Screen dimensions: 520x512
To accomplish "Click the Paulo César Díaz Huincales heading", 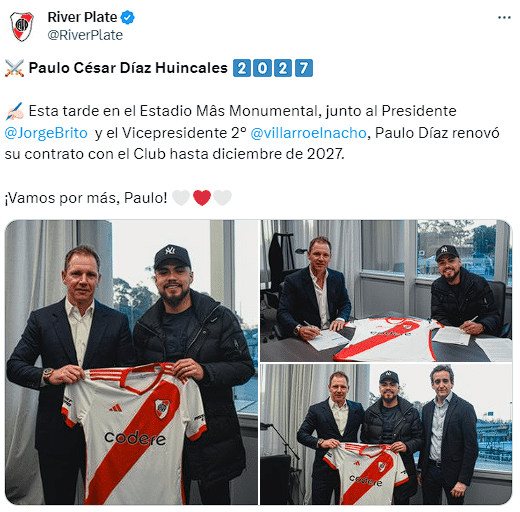I will [x=128, y=68].
